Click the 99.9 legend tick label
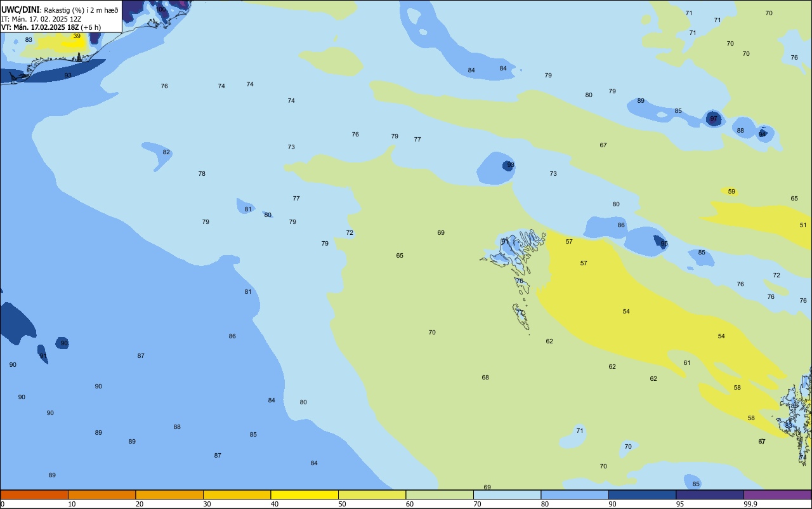The image size is (812, 509). tap(750, 504)
